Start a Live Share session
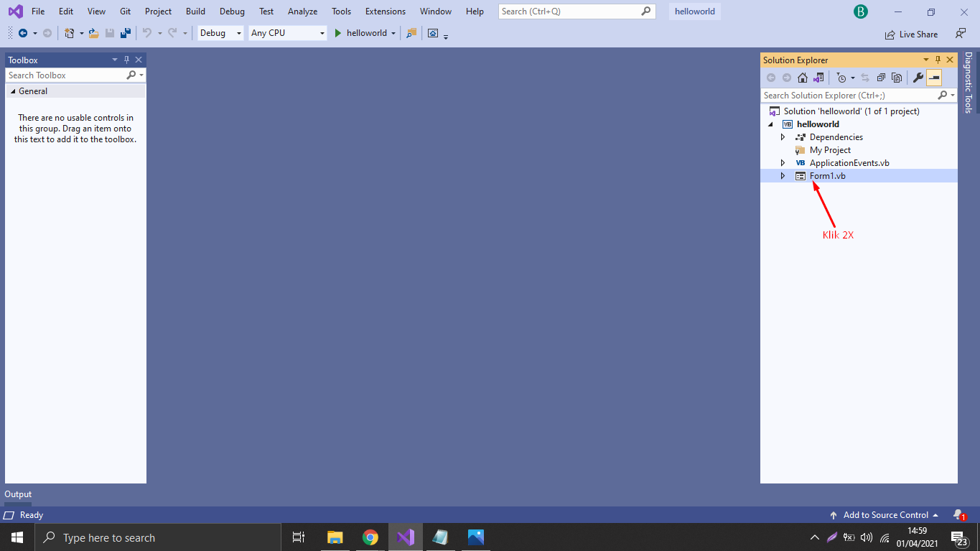The image size is (980, 551). point(912,34)
